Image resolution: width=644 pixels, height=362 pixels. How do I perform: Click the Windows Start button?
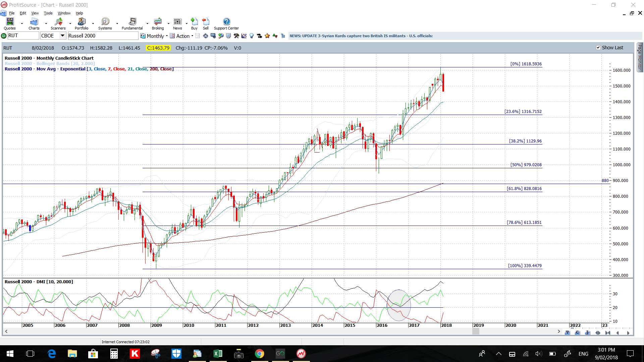pyautogui.click(x=10, y=354)
